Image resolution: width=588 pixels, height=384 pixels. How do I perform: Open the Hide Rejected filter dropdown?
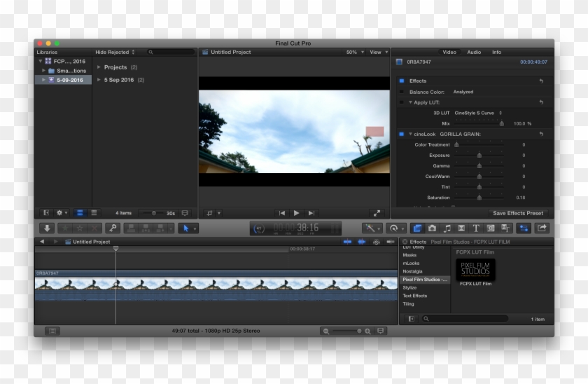pyautogui.click(x=115, y=52)
